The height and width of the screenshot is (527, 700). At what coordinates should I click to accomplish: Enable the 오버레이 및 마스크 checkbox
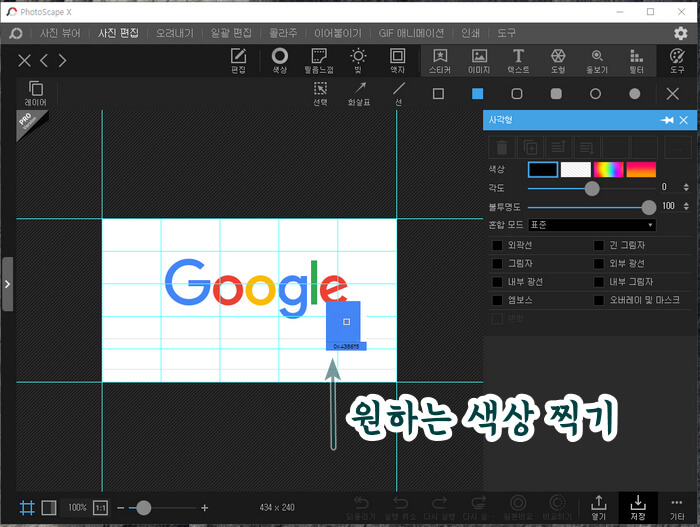click(599, 300)
